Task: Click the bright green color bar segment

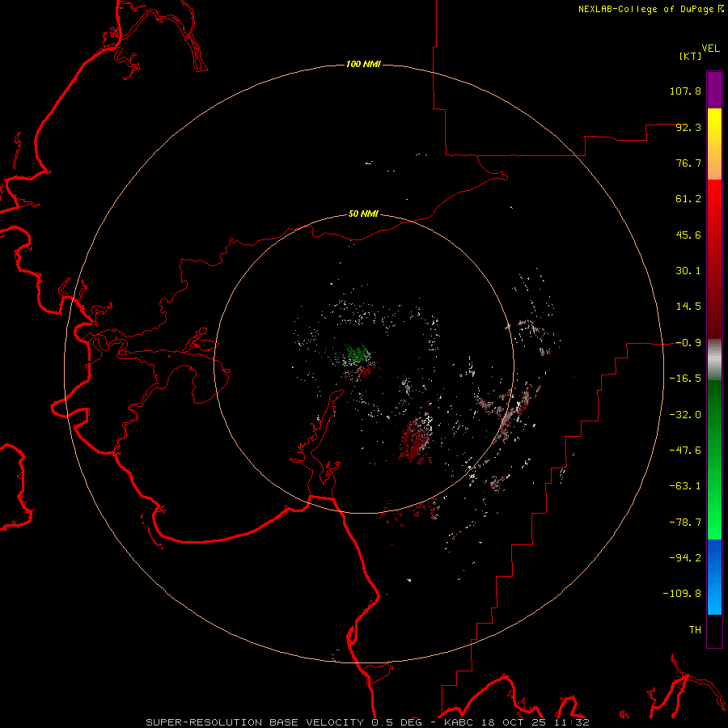Action: [714, 459]
